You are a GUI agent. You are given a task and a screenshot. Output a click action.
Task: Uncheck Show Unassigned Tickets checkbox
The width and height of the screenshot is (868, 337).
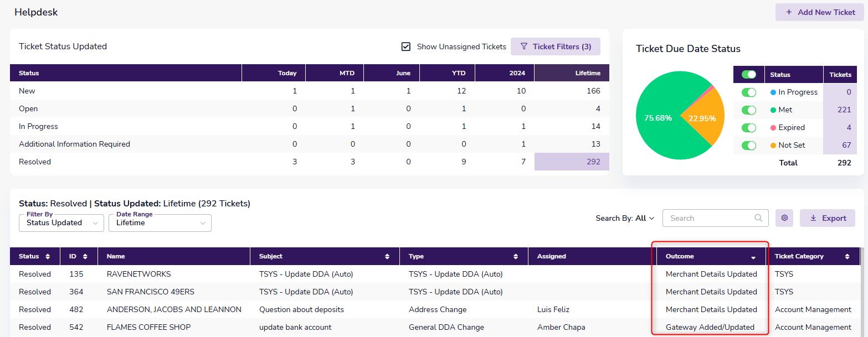[406, 46]
